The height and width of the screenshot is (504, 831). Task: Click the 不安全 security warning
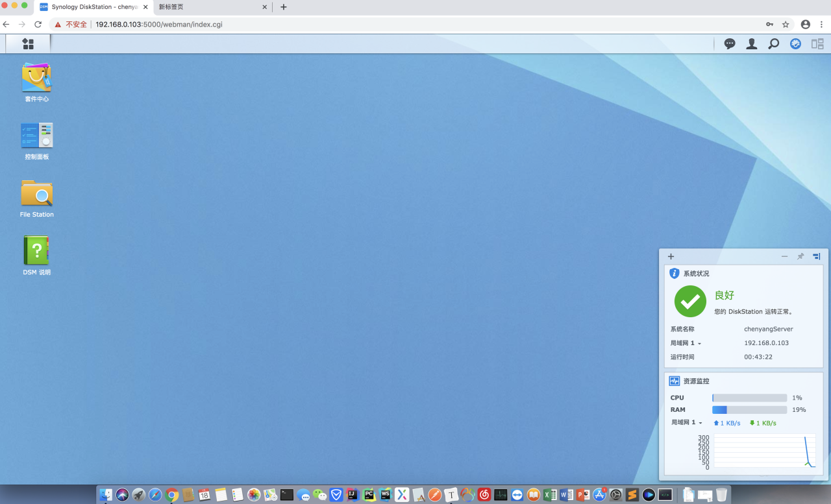point(71,25)
